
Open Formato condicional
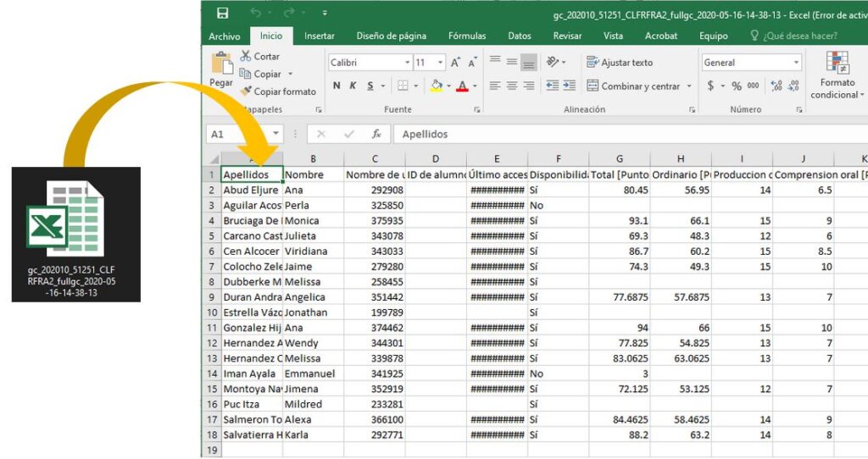click(837, 75)
